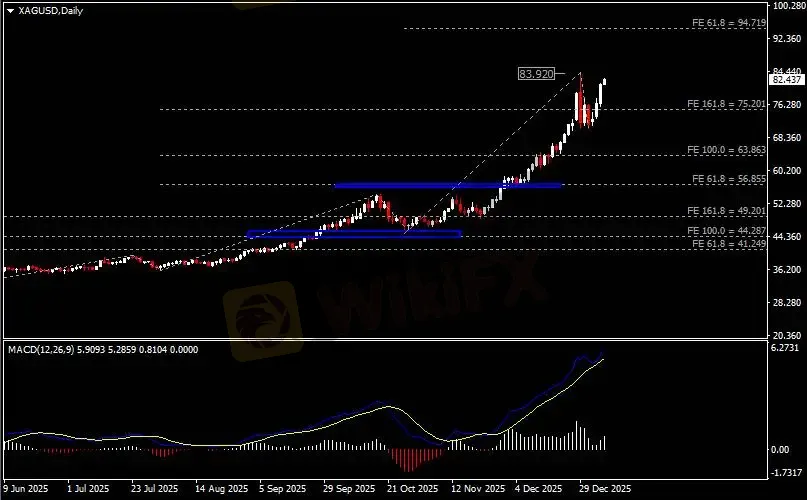
Task: Click the FE 161.8 = 75.201 level label
Action: pos(727,104)
